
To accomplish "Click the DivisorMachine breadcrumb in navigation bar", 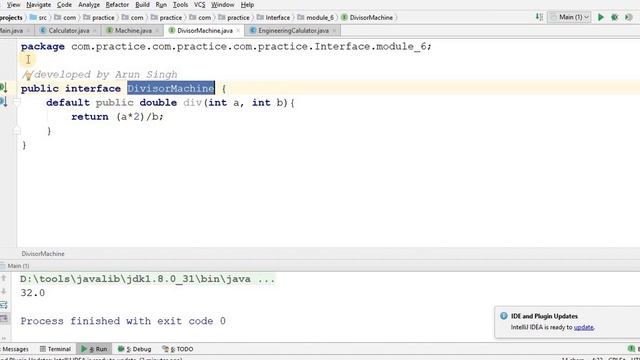I will 367,18.
